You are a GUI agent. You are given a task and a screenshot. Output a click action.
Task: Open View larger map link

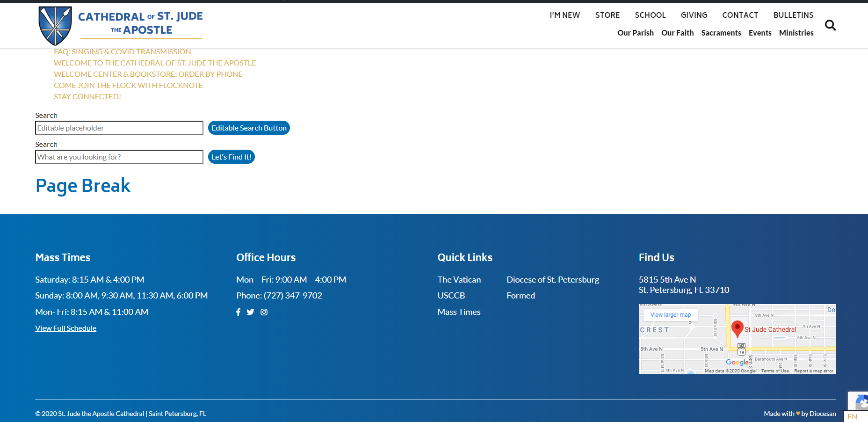click(670, 315)
